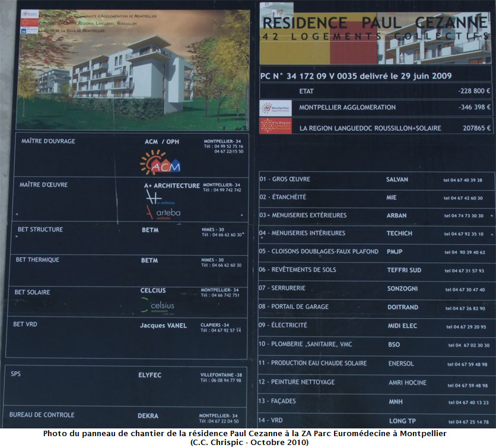Select lot '03 - MENUISERIES EXTÉRIEURES'
The height and width of the screenshot is (448, 496).
303,215
